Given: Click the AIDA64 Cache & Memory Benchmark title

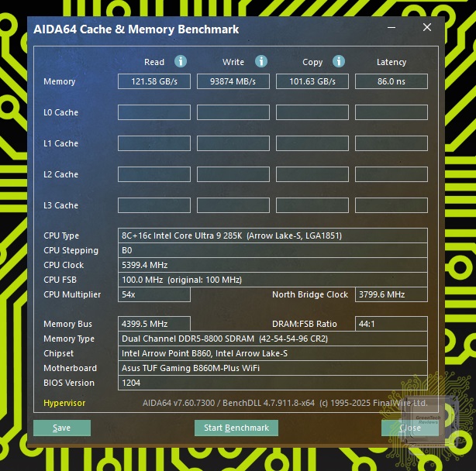Looking at the screenshot, I should point(136,29).
